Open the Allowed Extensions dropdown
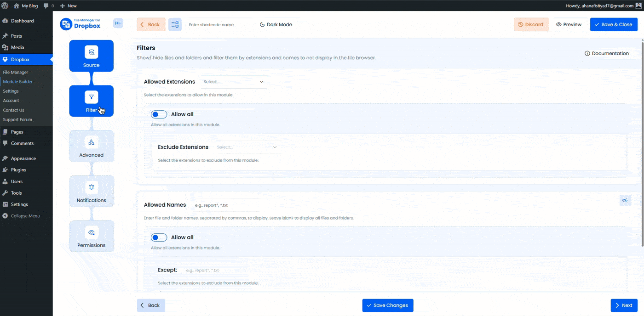This screenshot has width=644, height=316. [x=233, y=81]
